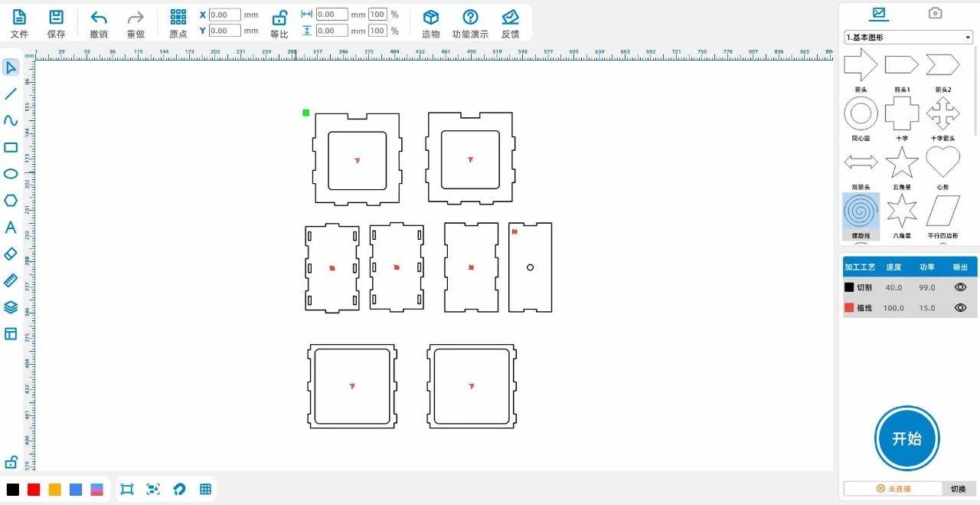Click the X coordinate input field

(x=224, y=15)
